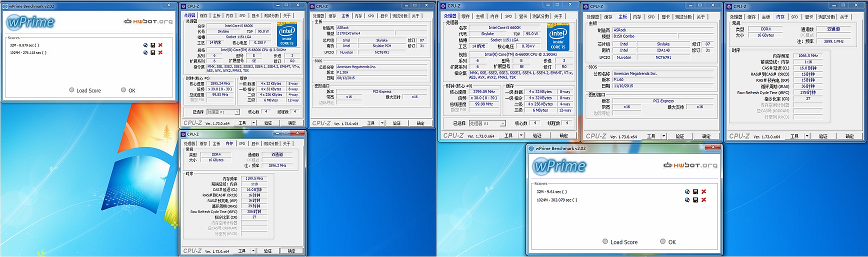Screen dimensions: 868x257
Task: Click the floppy-disk save icon for the 302.079 sec score
Action: [695, 200]
